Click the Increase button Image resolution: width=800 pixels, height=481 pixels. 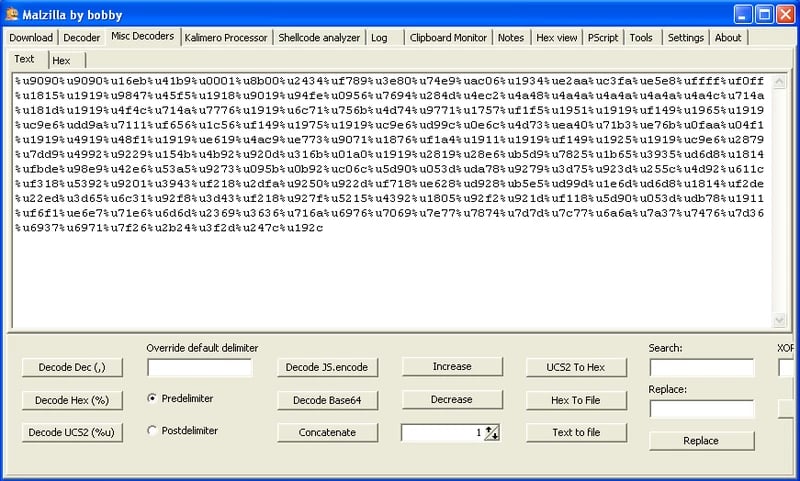(x=452, y=367)
